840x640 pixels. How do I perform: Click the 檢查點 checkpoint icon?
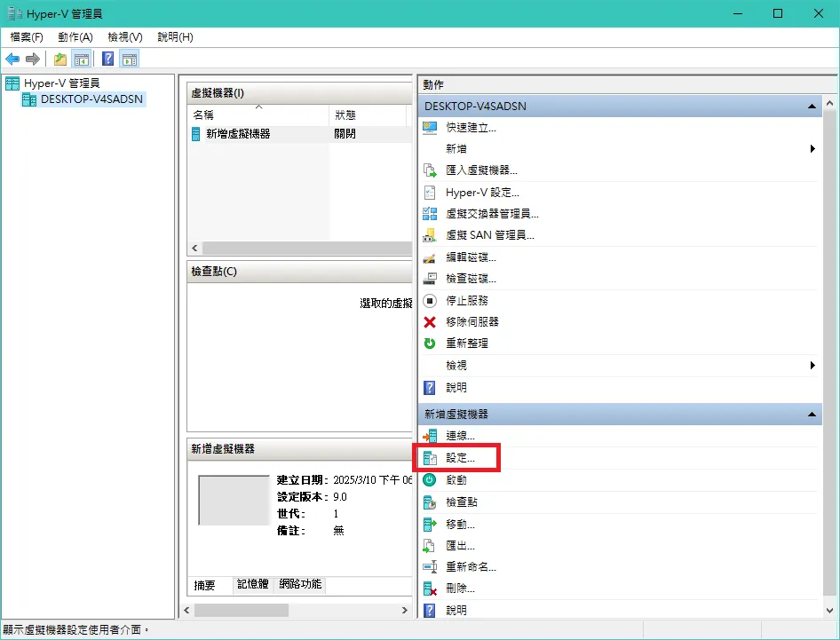click(x=430, y=502)
